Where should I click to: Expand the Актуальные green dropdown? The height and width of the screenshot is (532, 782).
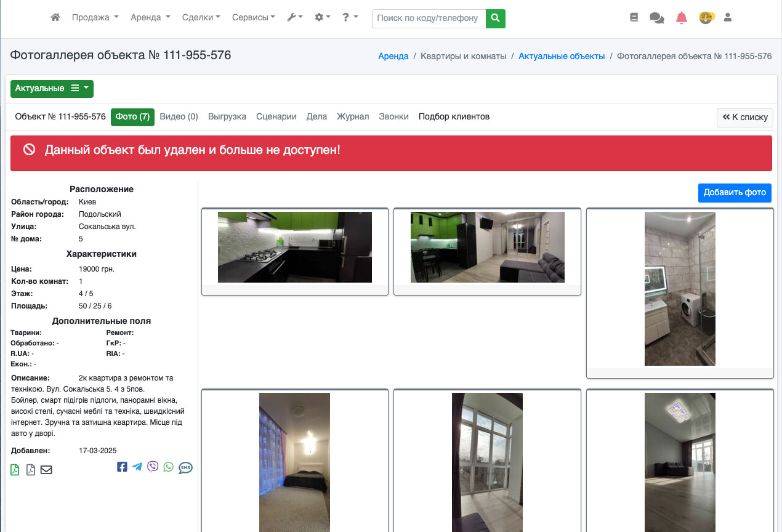[52, 89]
